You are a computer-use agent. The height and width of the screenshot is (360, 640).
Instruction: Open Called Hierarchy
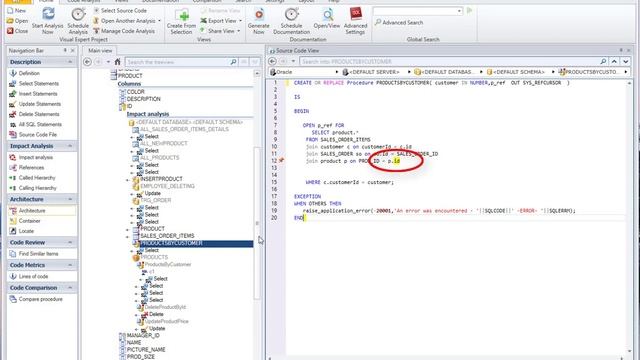pyautogui.click(x=32, y=178)
